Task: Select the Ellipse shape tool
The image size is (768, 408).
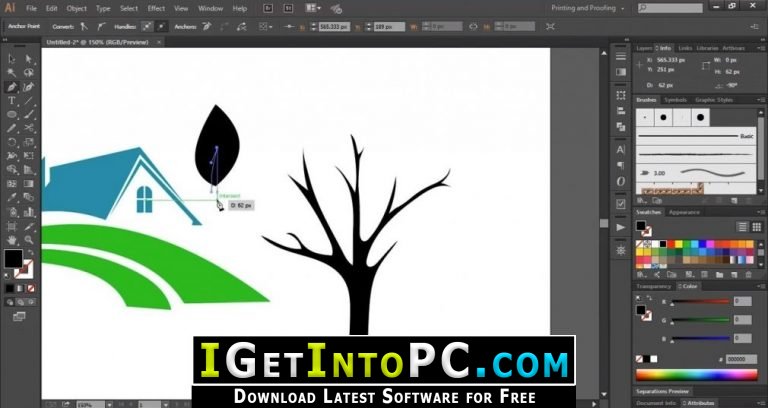Action: point(11,115)
